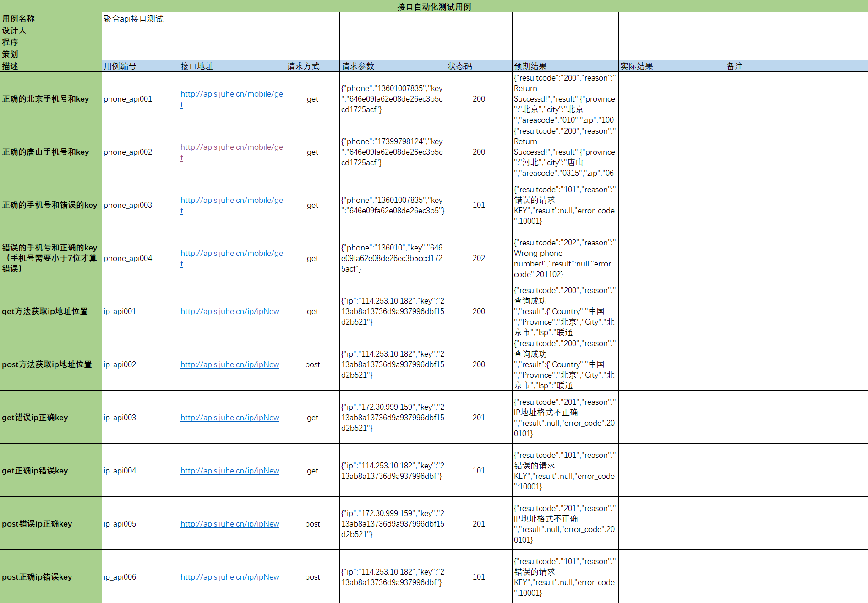Click the title cell 接口自动化测试用例
The height and width of the screenshot is (603, 868).
coord(434,6)
